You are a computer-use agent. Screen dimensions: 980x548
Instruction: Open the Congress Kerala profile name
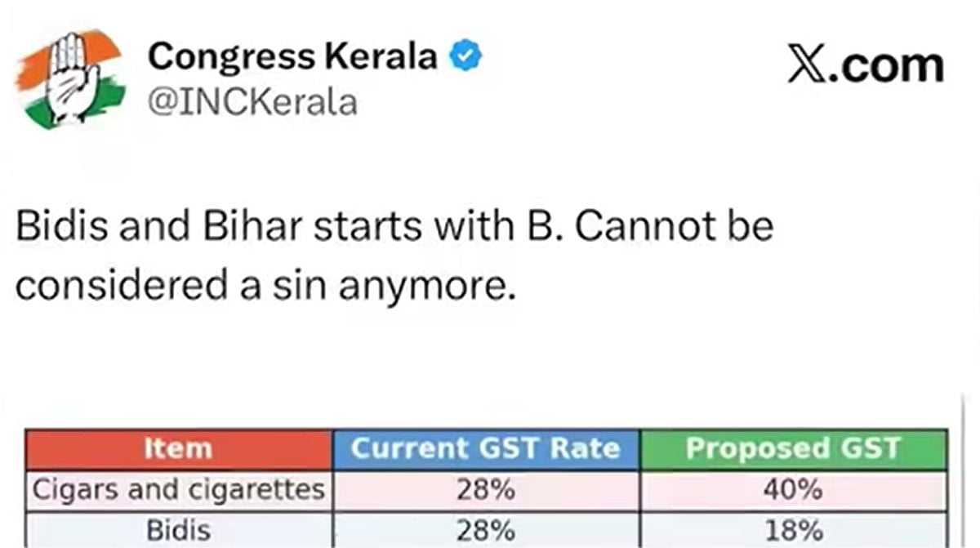[292, 58]
